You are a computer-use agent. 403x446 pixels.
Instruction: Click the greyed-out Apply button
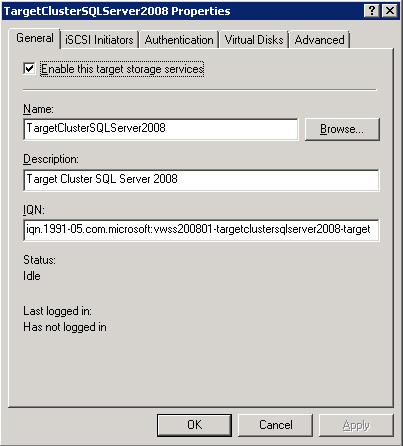pyautogui.click(x=356, y=425)
